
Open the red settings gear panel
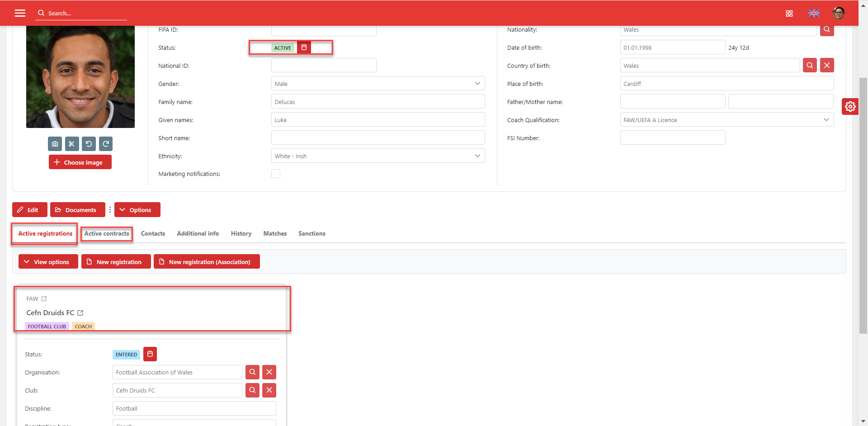[x=850, y=107]
